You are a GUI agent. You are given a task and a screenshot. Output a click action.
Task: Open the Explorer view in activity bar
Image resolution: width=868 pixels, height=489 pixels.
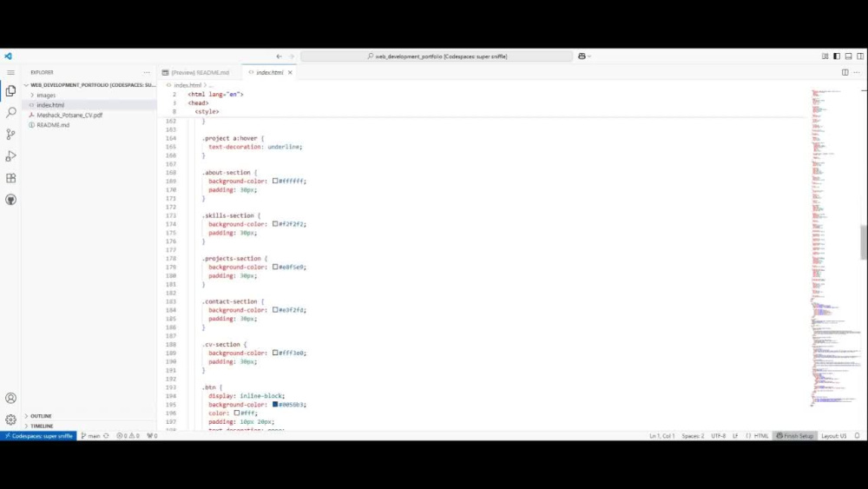[x=10, y=91]
